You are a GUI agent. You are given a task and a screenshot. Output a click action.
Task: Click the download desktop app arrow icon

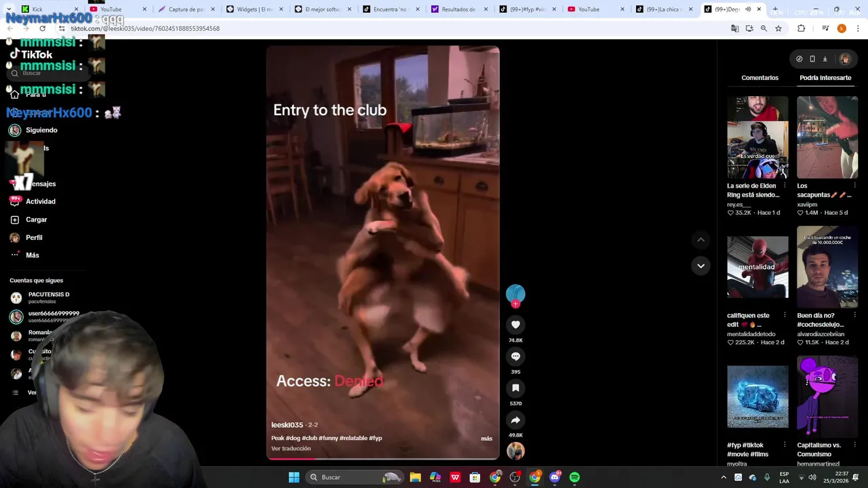(x=825, y=59)
